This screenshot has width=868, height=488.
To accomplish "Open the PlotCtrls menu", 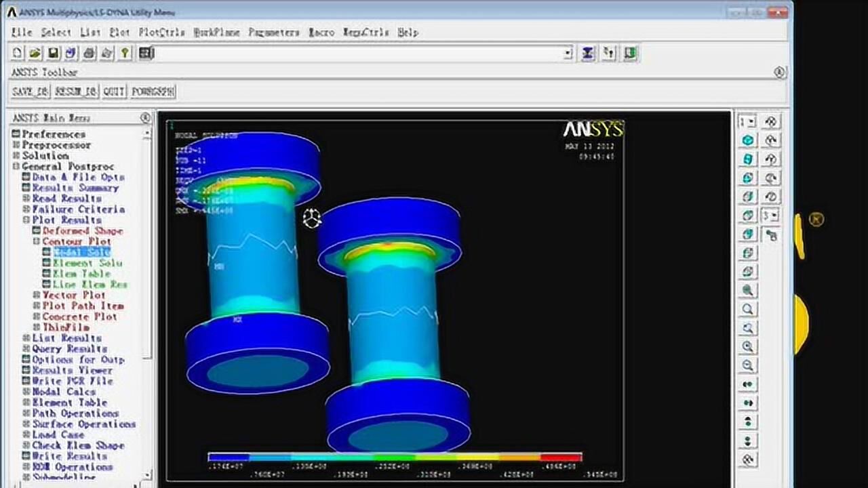I will [x=161, y=32].
